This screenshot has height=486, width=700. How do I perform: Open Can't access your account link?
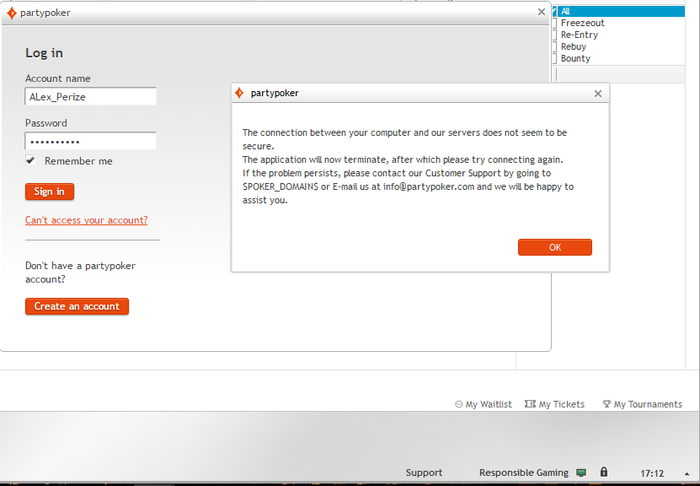pos(86,220)
